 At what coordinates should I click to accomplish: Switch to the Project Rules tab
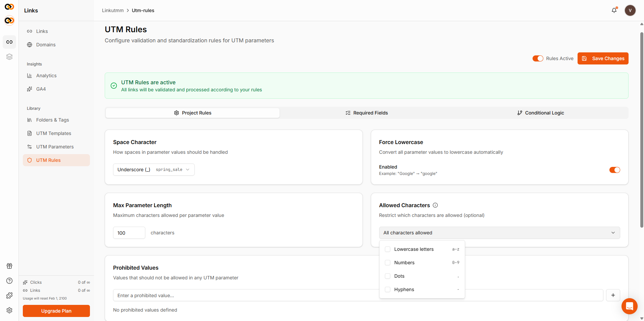click(x=193, y=113)
